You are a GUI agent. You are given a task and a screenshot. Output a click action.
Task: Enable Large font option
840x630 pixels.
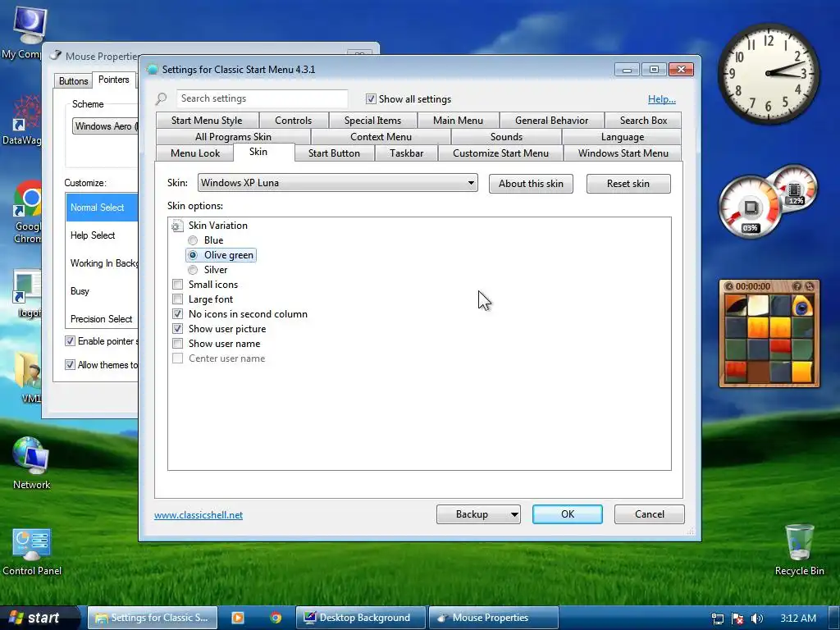pos(177,299)
